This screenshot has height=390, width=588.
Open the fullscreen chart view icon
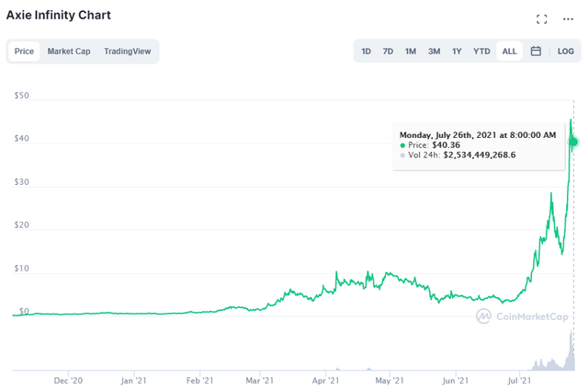click(541, 19)
